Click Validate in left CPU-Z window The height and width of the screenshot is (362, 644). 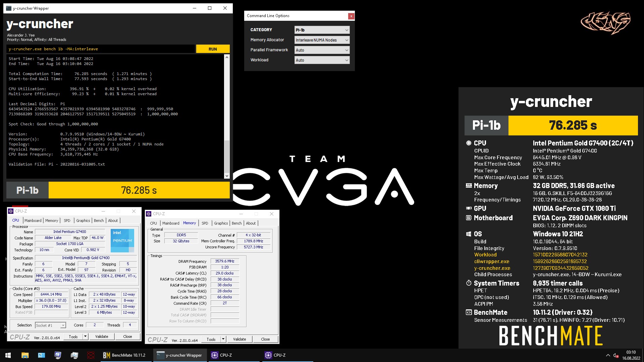[102, 337]
